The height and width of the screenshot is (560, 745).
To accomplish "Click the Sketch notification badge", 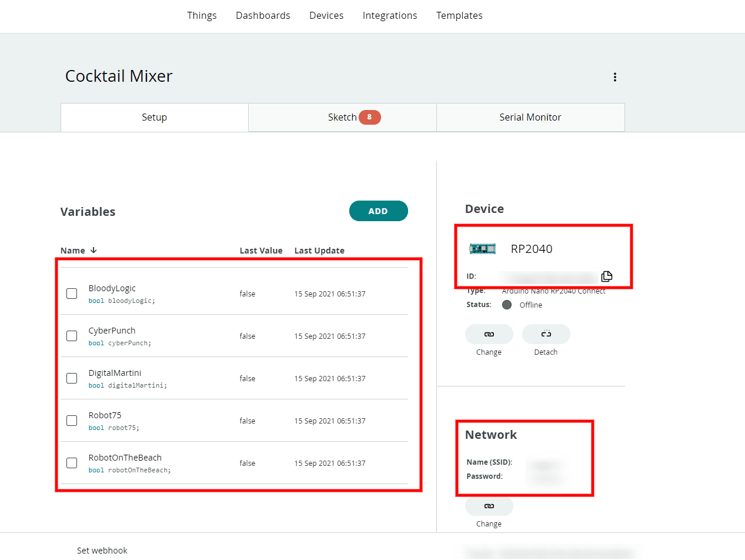I will 369,117.
